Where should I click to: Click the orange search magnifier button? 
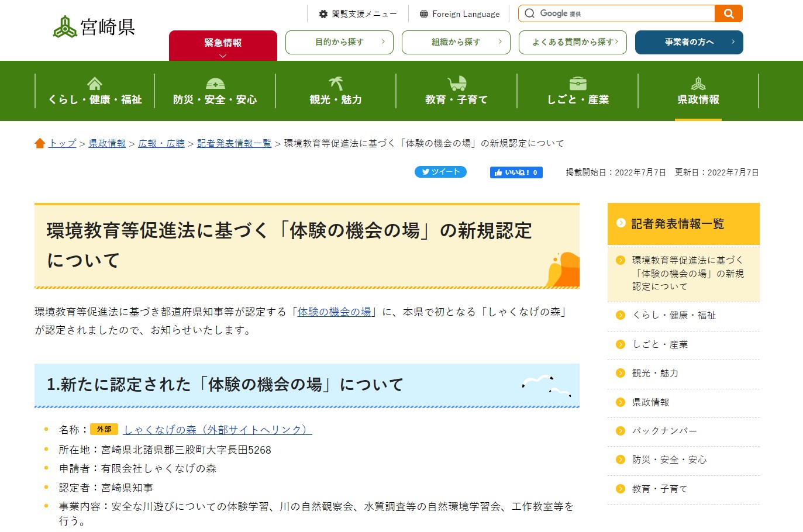point(728,13)
